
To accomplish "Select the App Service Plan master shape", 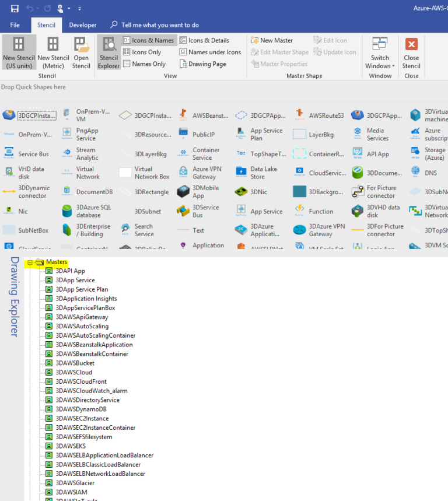I will [260, 135].
